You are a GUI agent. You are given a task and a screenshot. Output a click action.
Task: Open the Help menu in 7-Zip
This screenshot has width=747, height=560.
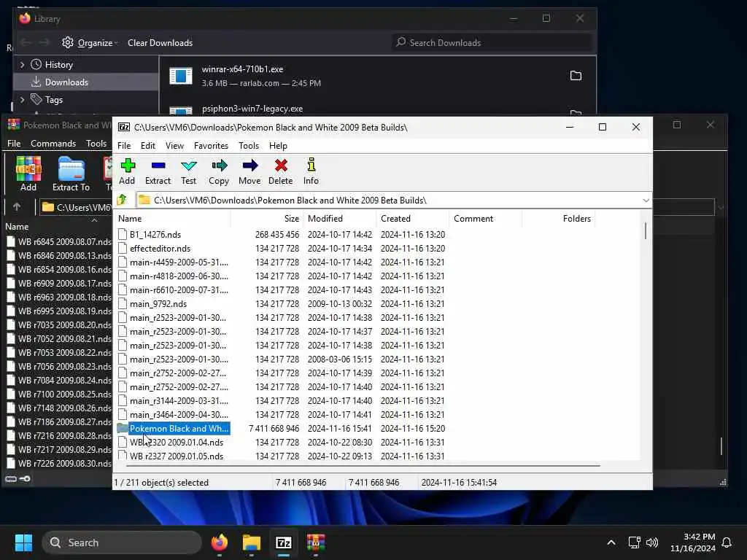pos(278,146)
